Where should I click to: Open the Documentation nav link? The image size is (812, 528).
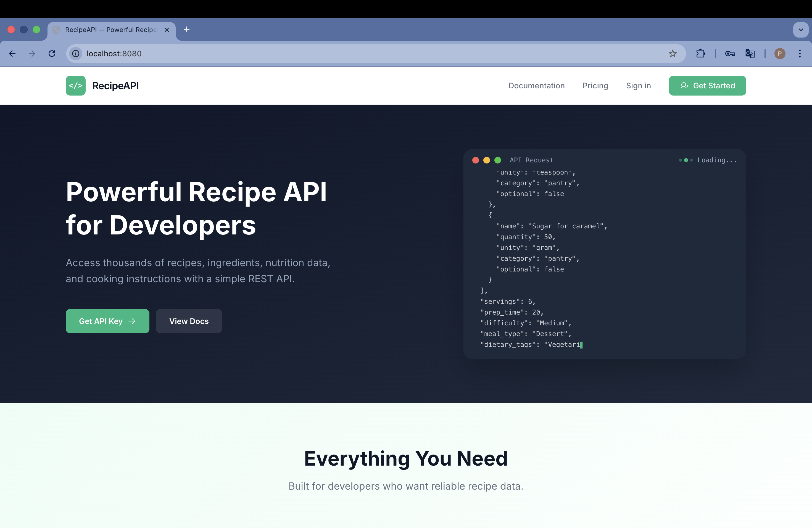[x=536, y=86]
